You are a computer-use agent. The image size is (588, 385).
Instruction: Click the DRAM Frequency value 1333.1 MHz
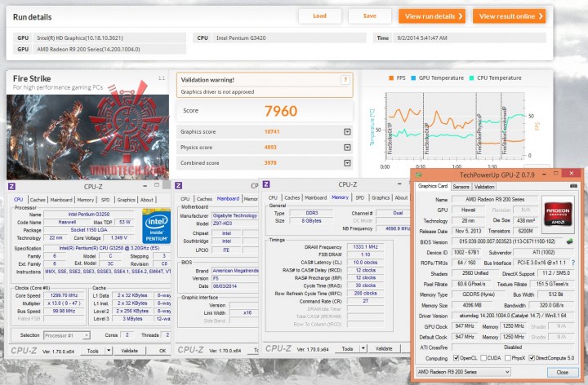click(x=365, y=247)
